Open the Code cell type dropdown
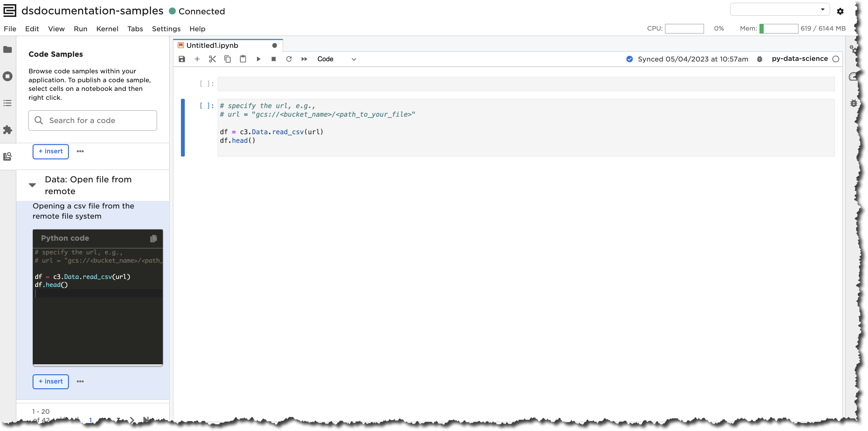This screenshot has height=431, width=868. [x=336, y=59]
